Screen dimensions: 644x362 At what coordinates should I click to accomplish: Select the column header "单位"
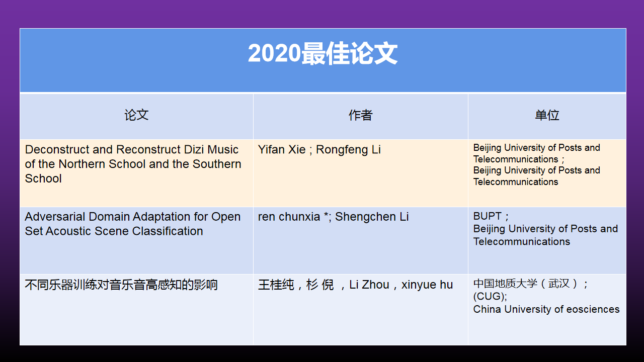point(547,115)
